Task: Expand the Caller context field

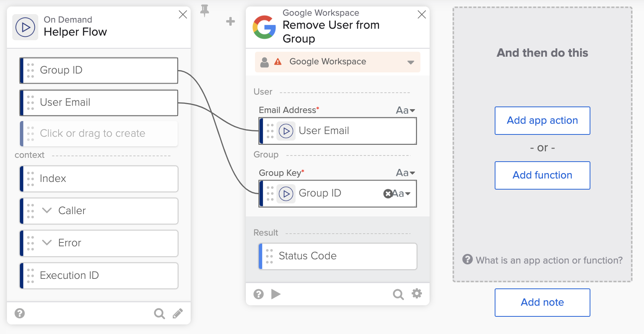Action: (47, 211)
